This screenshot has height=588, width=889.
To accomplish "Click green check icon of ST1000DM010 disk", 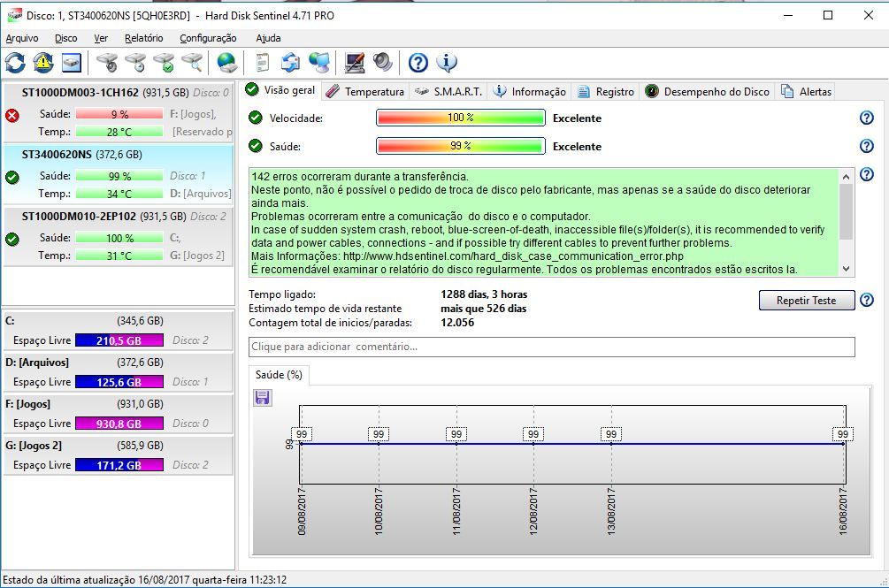I will point(11,239).
